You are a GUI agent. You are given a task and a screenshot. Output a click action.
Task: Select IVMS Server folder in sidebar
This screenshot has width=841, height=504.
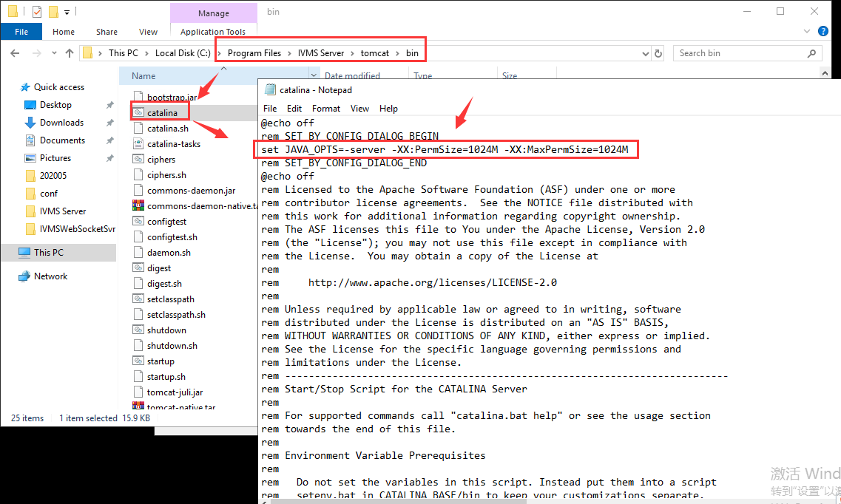(x=62, y=211)
